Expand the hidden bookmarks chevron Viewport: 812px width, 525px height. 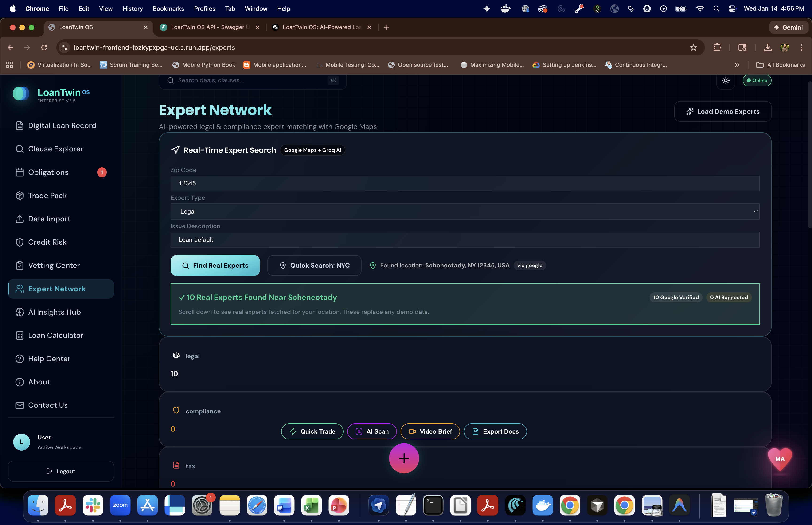737,65
